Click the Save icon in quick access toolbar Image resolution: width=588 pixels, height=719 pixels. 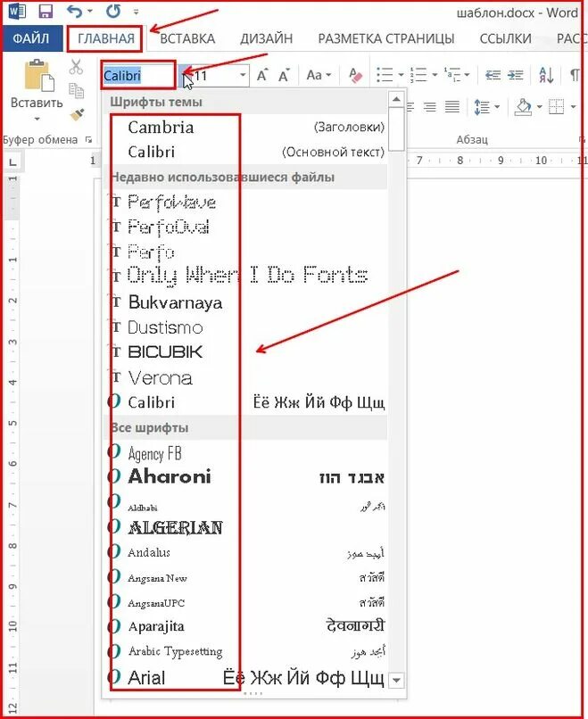click(x=45, y=11)
